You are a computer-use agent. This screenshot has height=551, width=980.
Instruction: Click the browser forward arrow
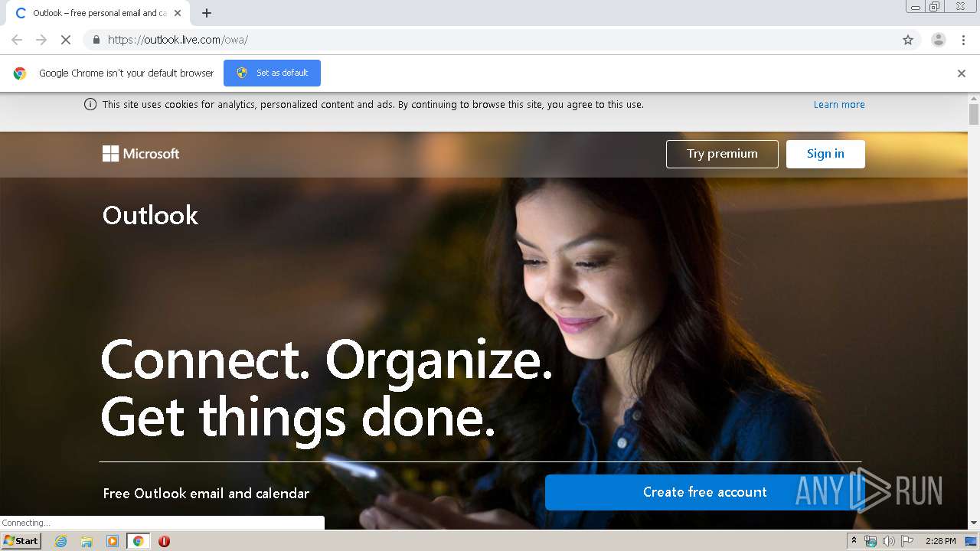coord(41,40)
